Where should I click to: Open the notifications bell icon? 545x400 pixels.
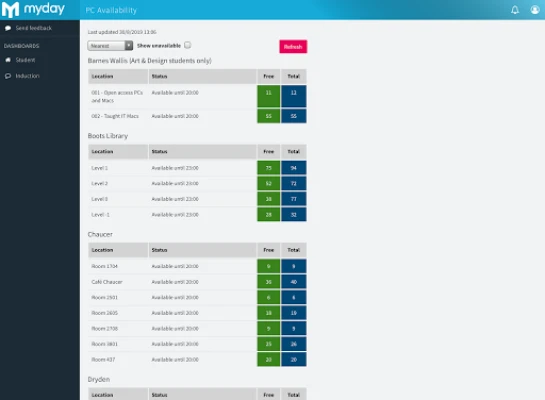coord(515,10)
